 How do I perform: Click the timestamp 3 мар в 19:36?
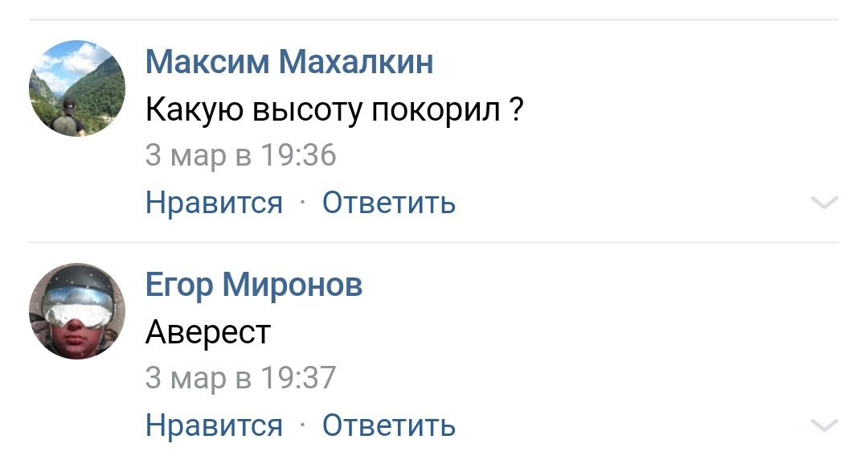click(240, 155)
